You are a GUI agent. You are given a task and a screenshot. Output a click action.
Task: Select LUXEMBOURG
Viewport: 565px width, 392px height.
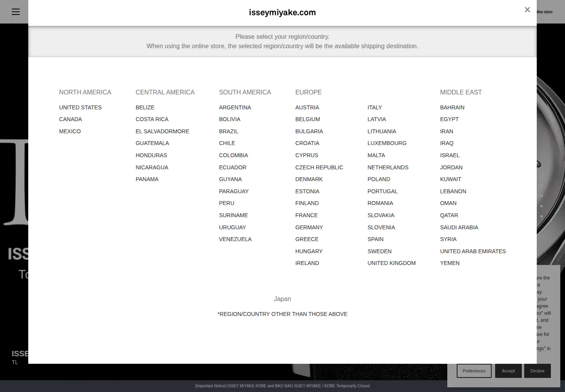(x=387, y=143)
